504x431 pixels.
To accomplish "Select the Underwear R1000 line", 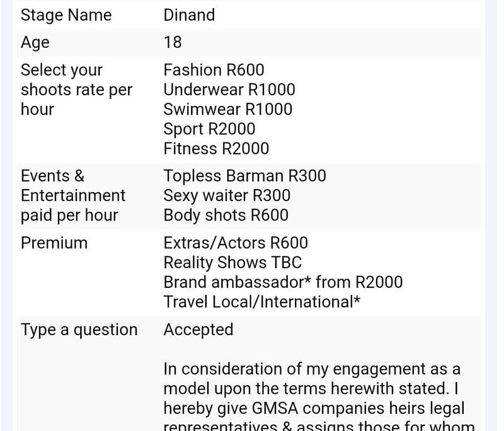I will click(229, 89).
